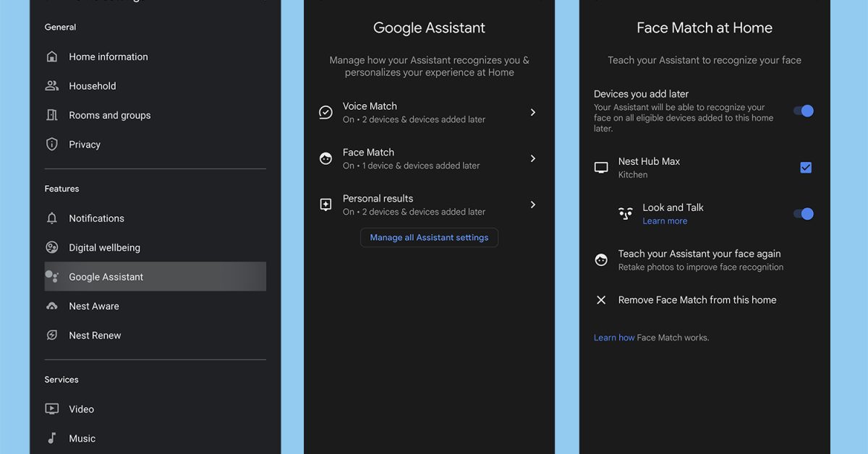Open the Learn more link under Look and Talk
This screenshot has height=454, width=868.
point(665,221)
